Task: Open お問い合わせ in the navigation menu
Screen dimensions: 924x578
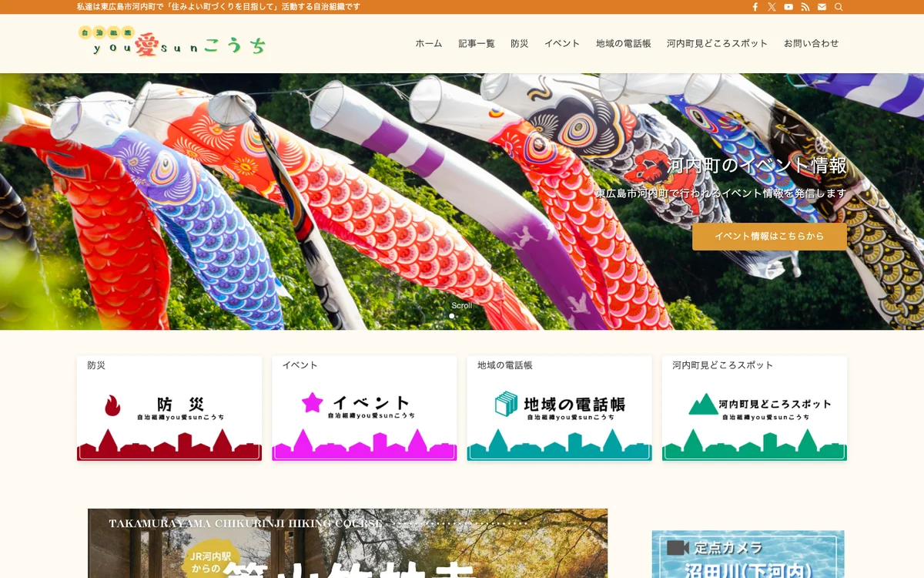Action: pos(812,43)
